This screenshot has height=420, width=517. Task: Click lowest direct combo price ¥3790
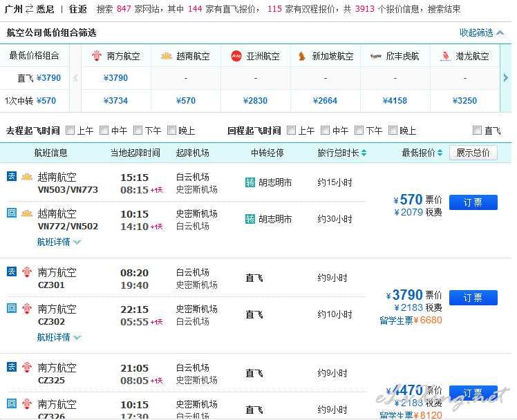click(x=49, y=78)
